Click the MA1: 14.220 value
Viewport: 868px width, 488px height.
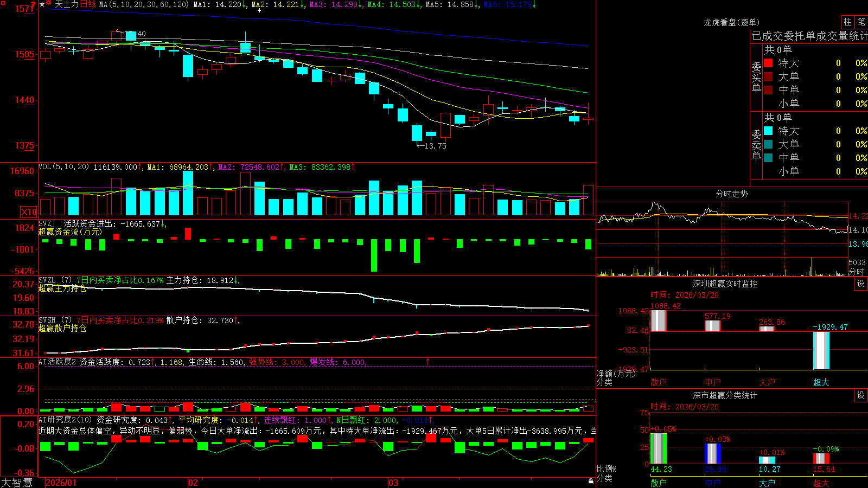click(218, 4)
